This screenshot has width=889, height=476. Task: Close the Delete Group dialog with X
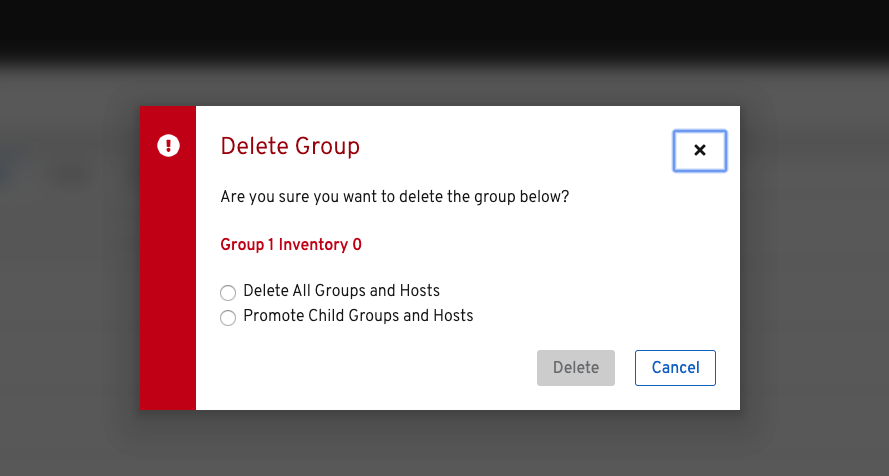coord(700,151)
